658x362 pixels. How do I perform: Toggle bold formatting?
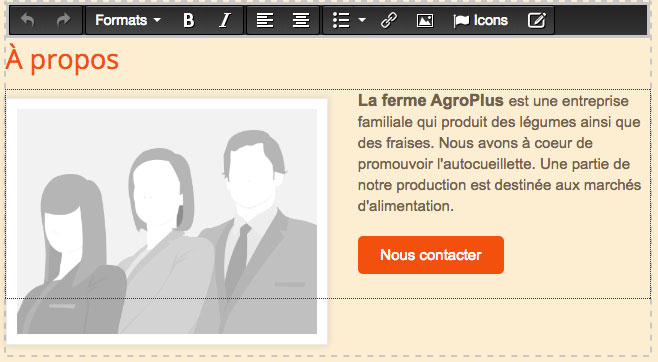[x=189, y=20]
